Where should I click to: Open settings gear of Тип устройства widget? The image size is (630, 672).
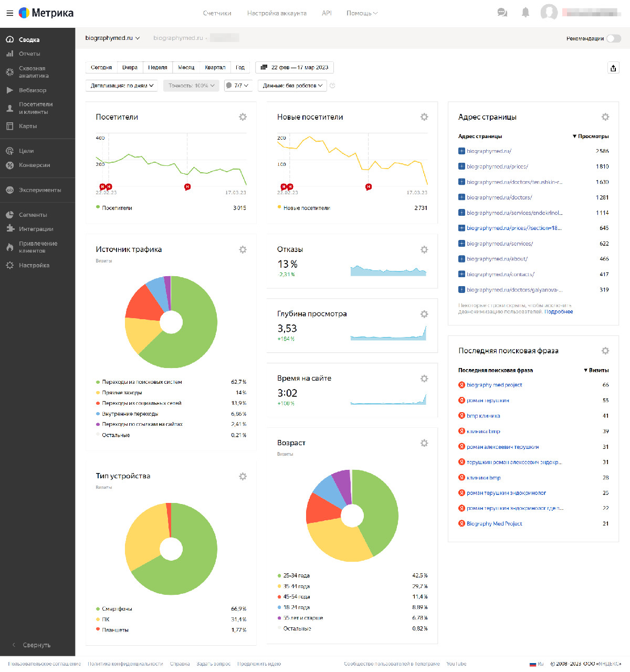pos(243,476)
